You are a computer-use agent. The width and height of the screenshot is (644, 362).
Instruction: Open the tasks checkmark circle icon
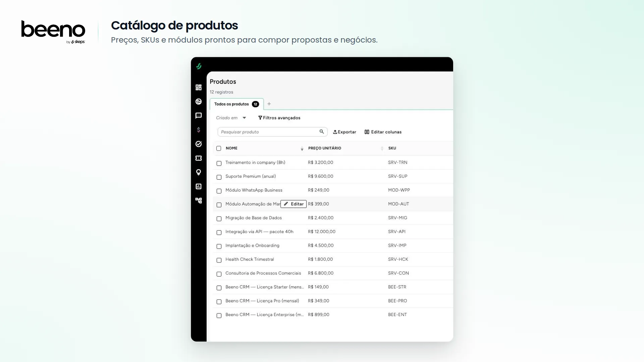point(199,144)
